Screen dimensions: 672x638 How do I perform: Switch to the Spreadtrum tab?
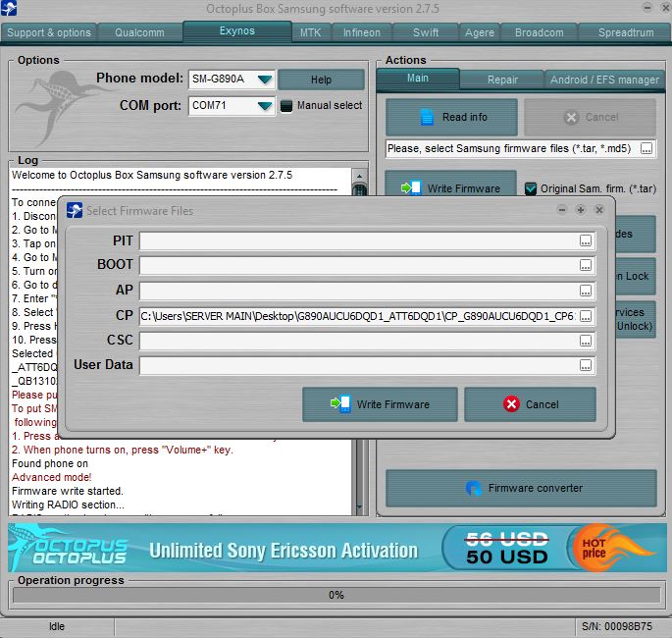626,32
